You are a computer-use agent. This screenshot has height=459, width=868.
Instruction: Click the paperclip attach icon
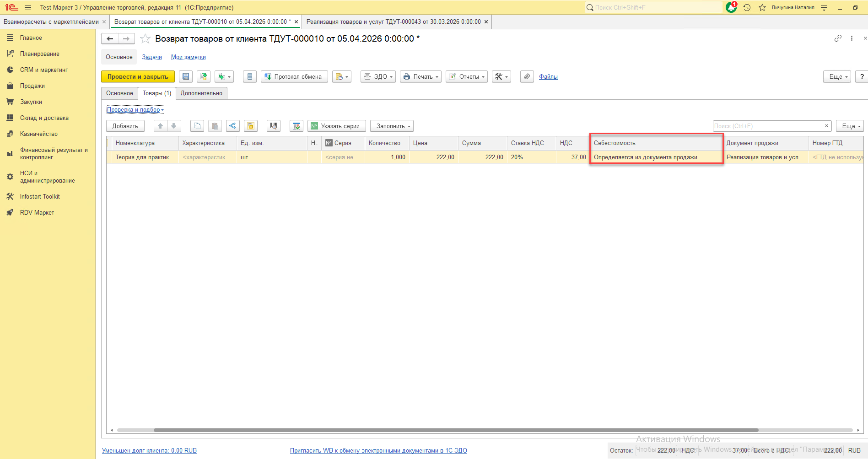pyautogui.click(x=527, y=77)
